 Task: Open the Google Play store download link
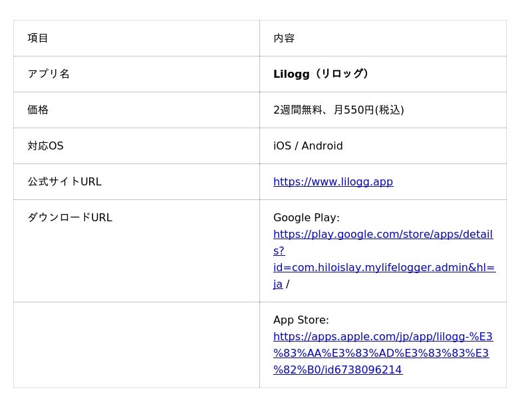(x=382, y=235)
